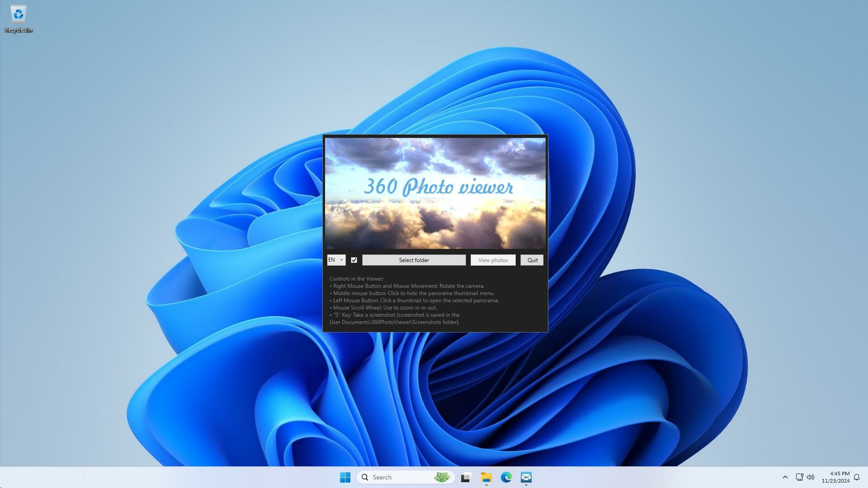Open the calendar by clicking the clock
868x488 pixels.
tap(838, 478)
